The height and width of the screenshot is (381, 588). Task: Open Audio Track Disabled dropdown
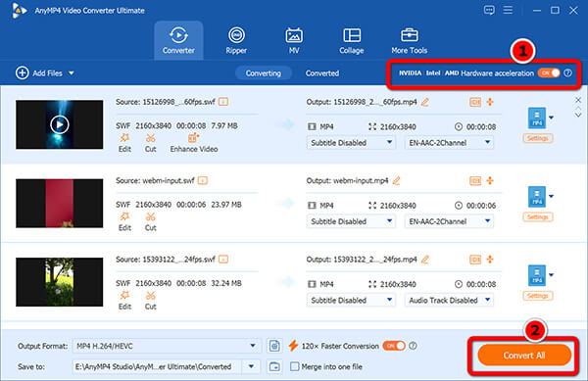tap(449, 300)
